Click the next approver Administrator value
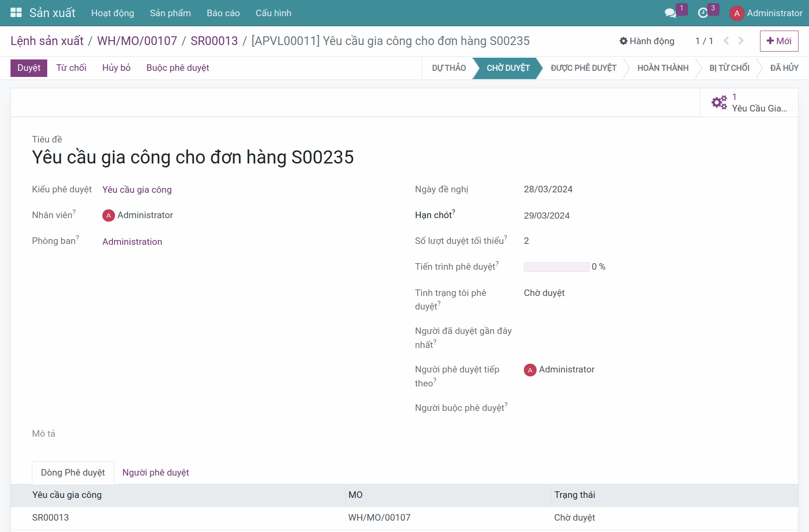This screenshot has height=532, width=809. tap(559, 370)
